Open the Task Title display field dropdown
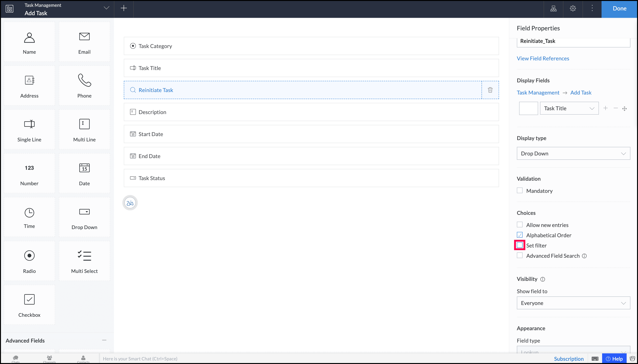 (x=569, y=108)
